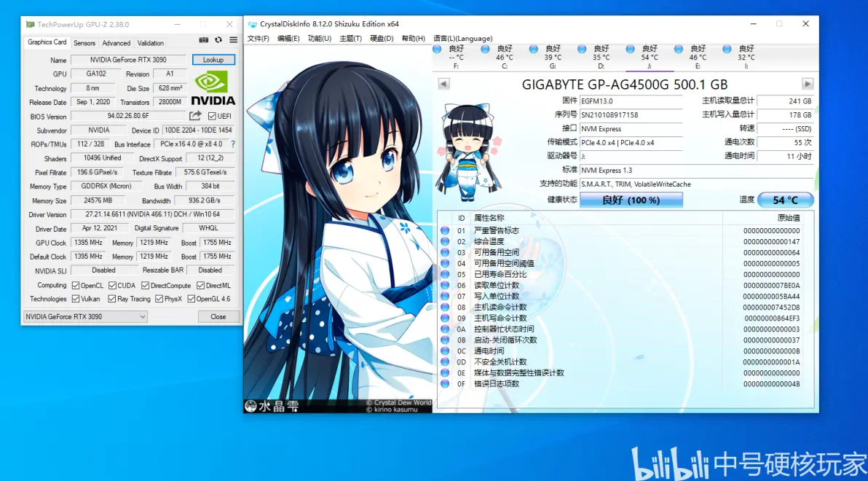Viewport: 868px width, 481px height.
Task: Click the firmware field EGFM13.0
Action: [x=631, y=101]
